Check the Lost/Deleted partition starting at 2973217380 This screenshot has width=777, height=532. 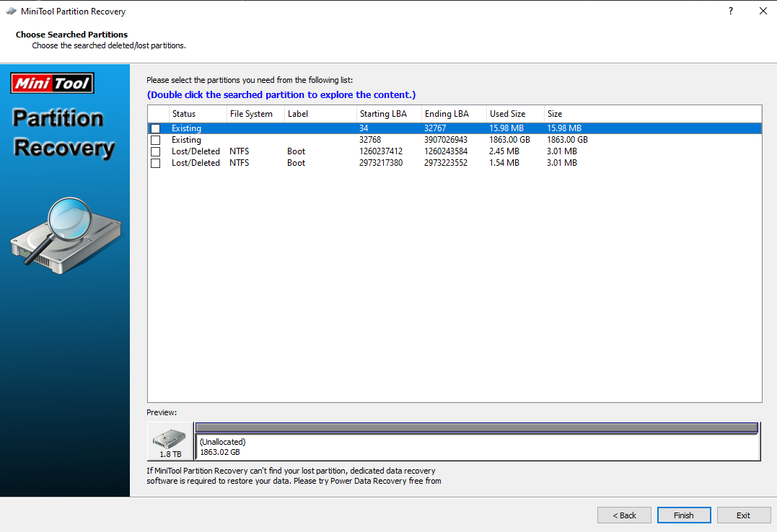pos(156,163)
